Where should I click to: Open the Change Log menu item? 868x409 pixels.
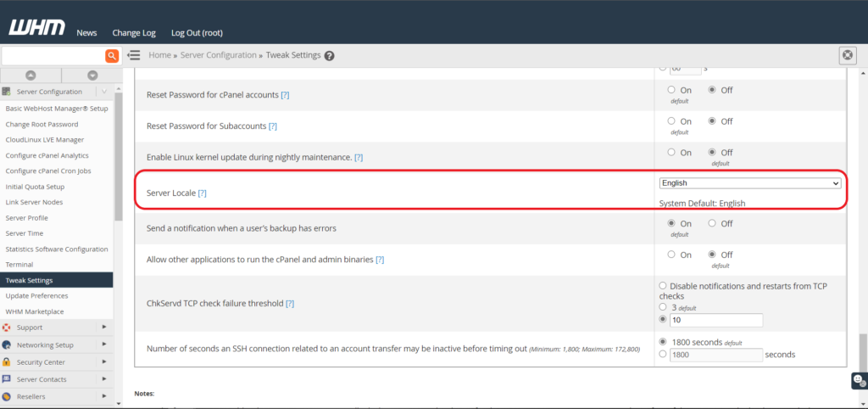click(x=134, y=33)
